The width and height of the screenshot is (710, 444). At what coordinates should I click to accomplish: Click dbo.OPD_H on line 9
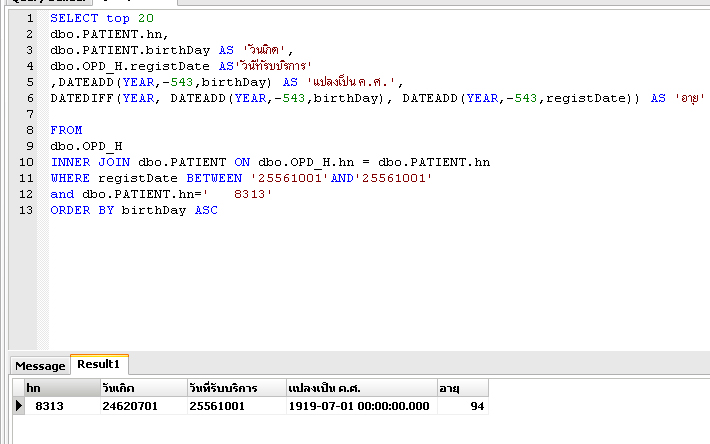tap(86, 146)
